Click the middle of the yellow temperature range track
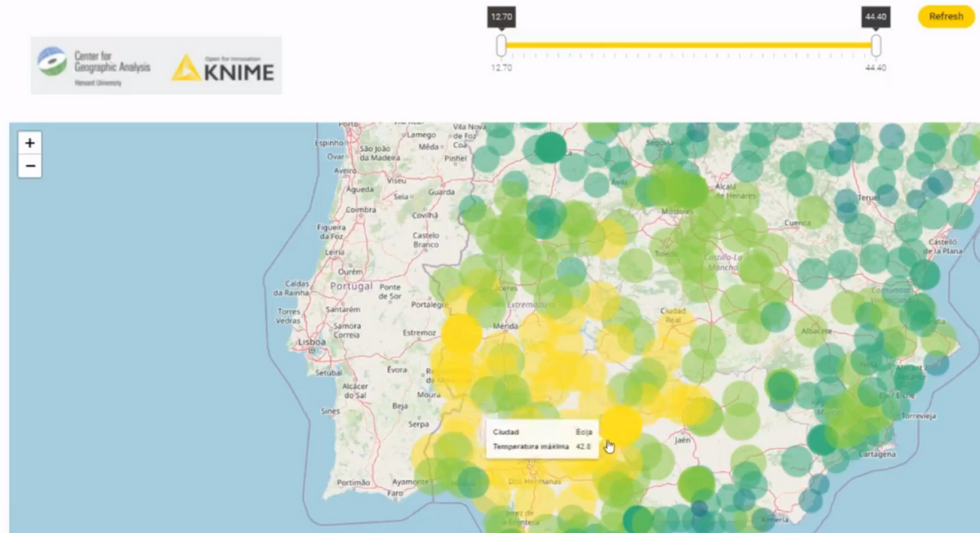This screenshot has height=533, width=980. pos(688,45)
